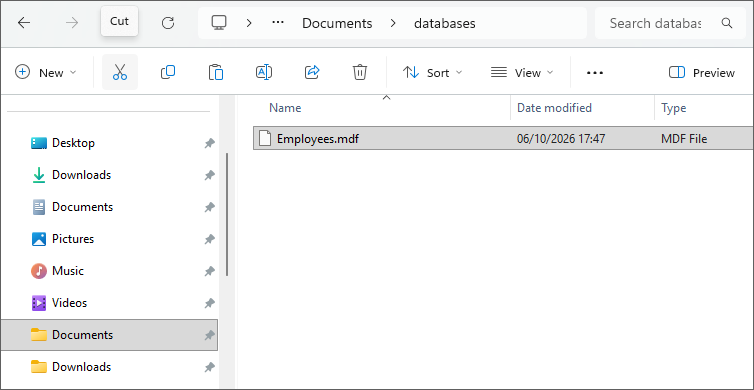Cut the selected file with scissors icon

tap(120, 72)
